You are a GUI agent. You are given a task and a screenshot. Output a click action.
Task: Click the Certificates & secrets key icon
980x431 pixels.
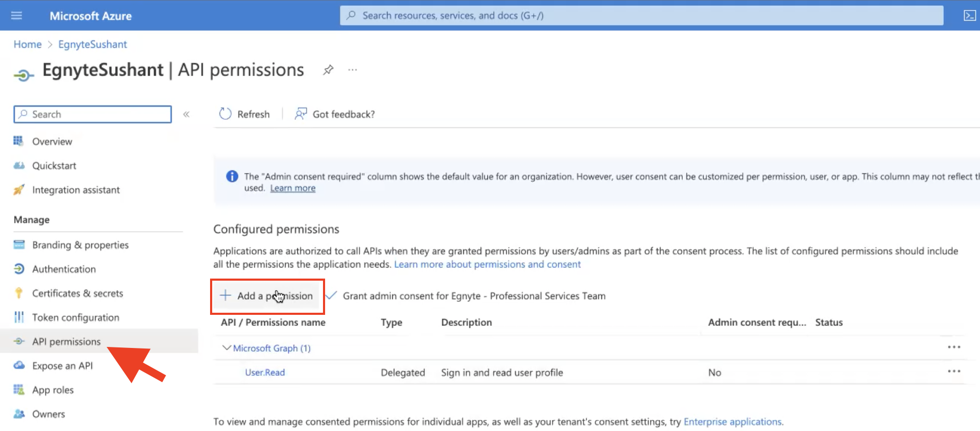click(19, 293)
